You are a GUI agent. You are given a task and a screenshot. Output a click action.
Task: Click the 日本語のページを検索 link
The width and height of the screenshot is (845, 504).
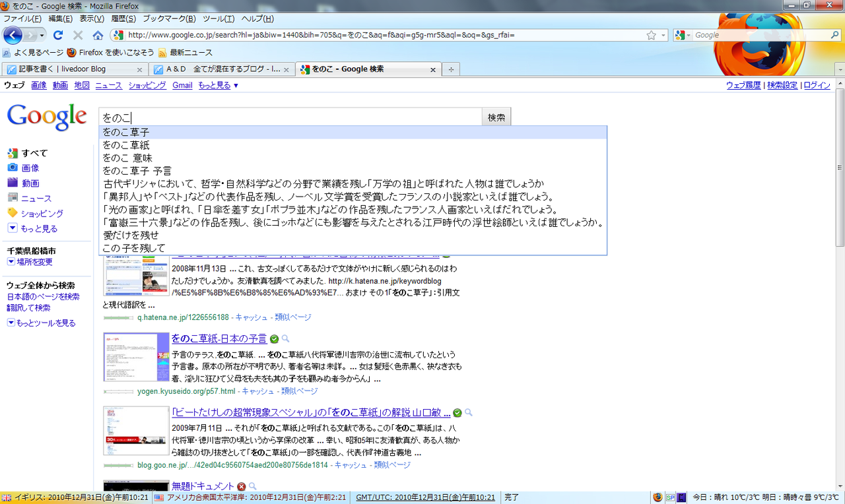pos(44,297)
